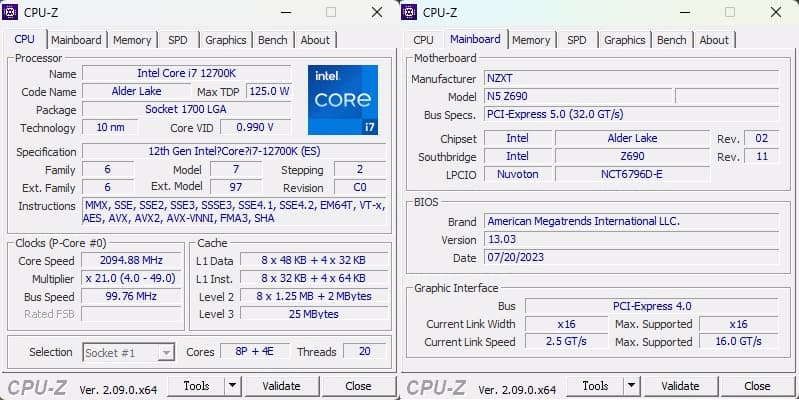Screen dimensions: 799x400
Task: Click Max TDP value 125.0 W
Action: 269,91
